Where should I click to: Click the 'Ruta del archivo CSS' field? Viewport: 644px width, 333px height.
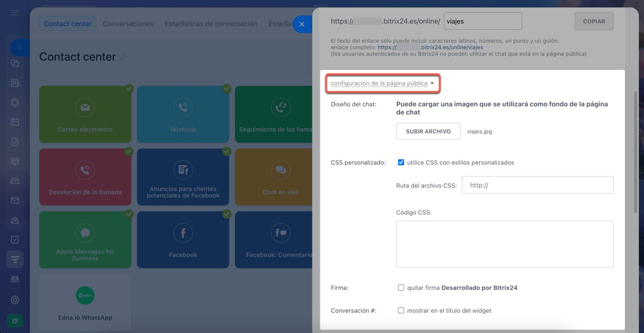pos(537,185)
